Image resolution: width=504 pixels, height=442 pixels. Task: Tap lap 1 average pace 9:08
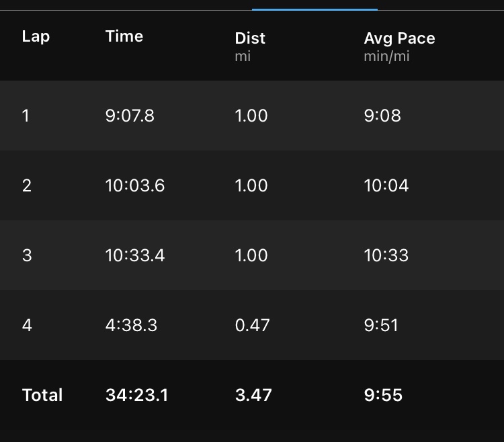point(382,116)
